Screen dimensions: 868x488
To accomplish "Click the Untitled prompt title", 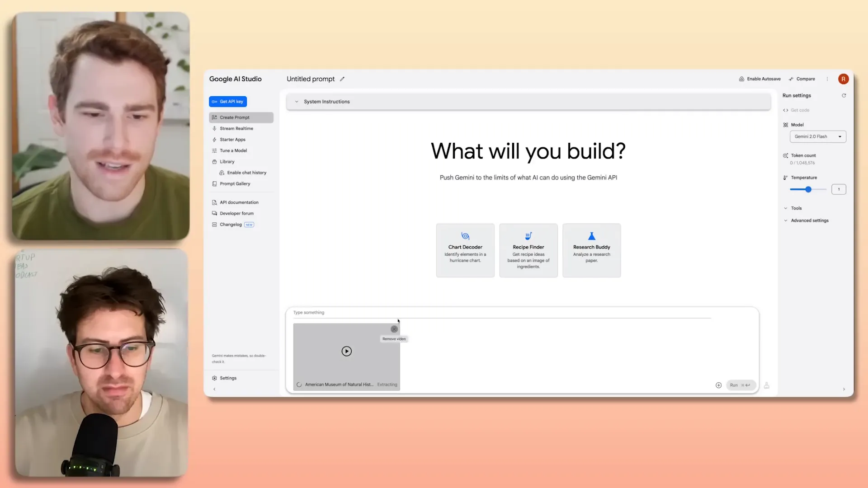I will point(311,79).
